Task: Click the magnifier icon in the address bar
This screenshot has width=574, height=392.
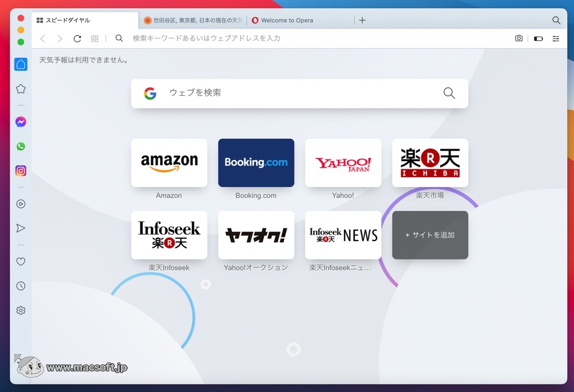Action: click(x=119, y=38)
